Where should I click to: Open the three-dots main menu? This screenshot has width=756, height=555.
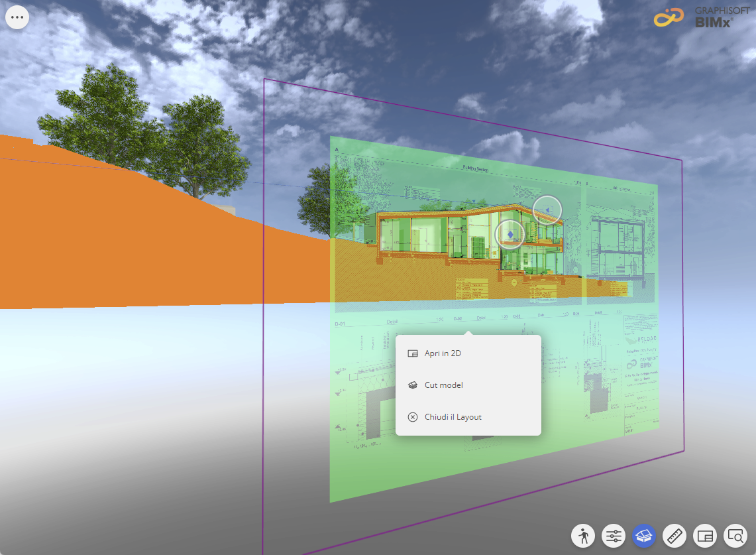tap(17, 17)
